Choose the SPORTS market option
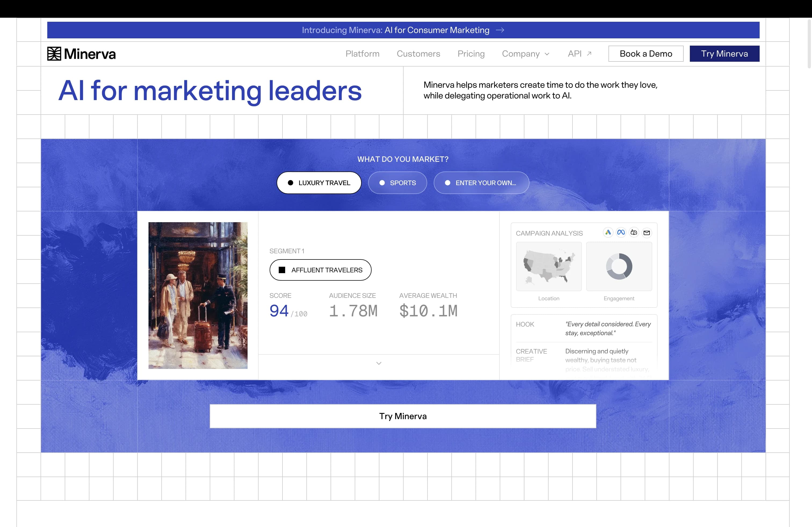812x527 pixels. (x=397, y=183)
